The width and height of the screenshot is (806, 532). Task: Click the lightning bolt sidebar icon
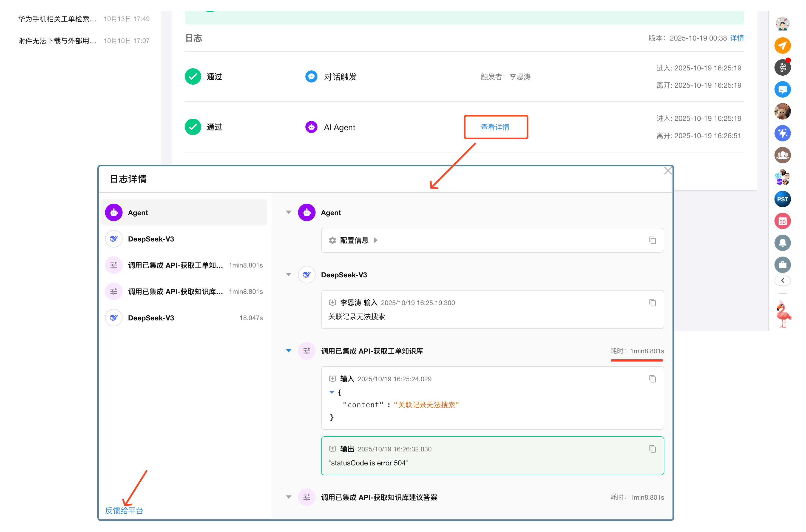click(x=782, y=133)
